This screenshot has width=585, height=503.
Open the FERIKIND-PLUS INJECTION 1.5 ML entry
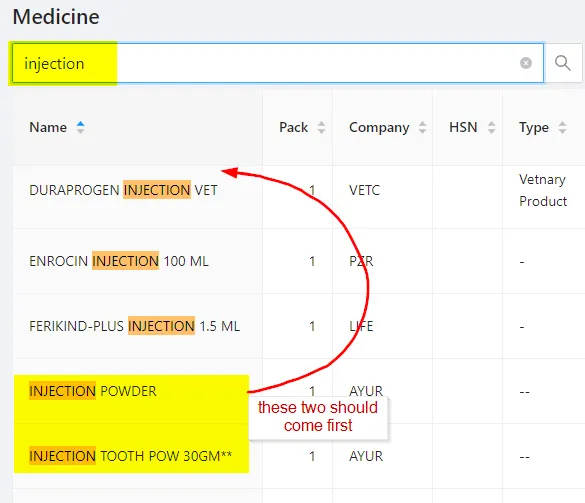point(134,326)
